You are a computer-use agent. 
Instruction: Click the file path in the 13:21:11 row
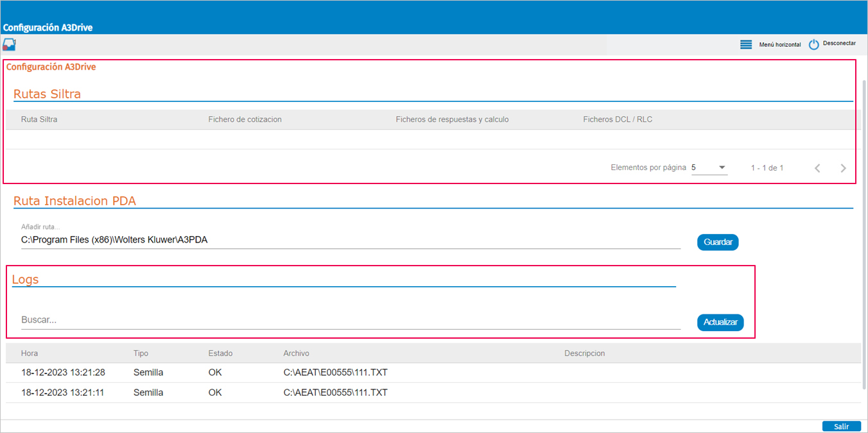coord(335,393)
